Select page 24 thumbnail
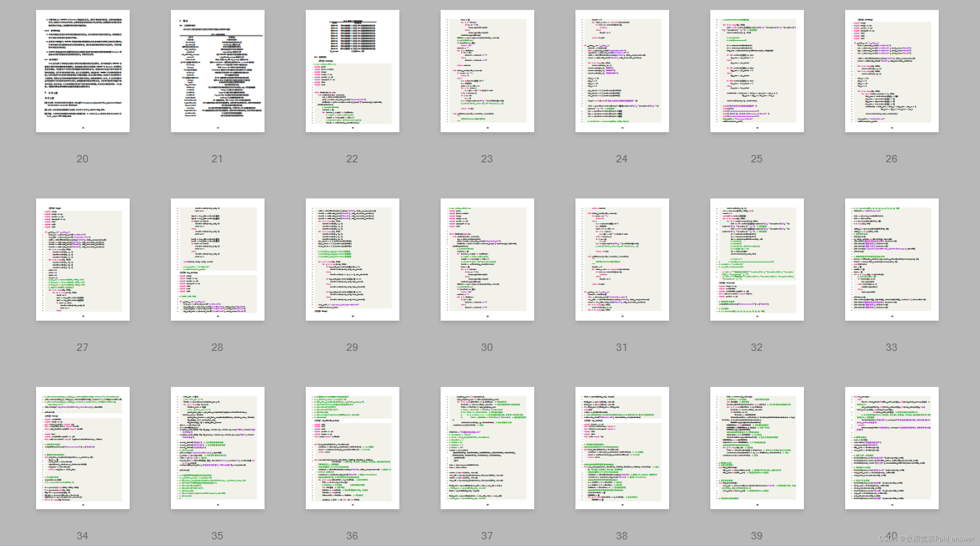The height and width of the screenshot is (546, 980). pyautogui.click(x=622, y=71)
